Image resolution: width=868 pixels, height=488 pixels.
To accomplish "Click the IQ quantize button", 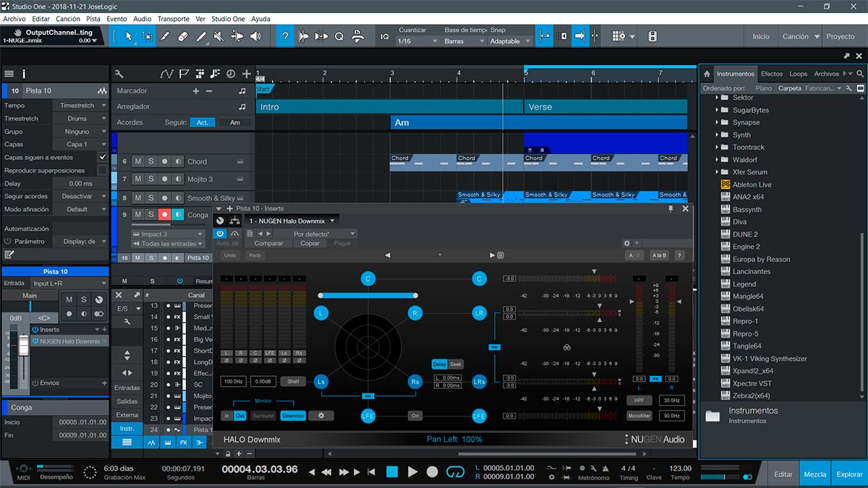I will point(385,36).
